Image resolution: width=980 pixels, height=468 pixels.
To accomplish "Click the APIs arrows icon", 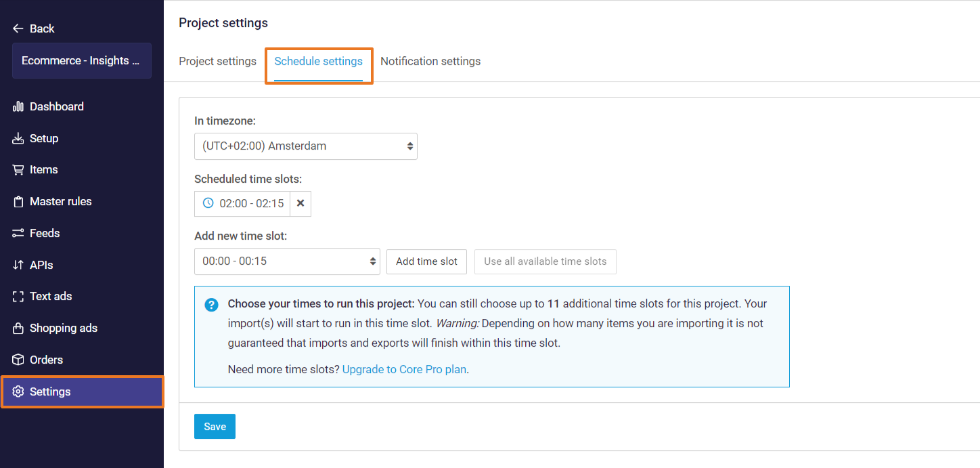I will tap(18, 265).
